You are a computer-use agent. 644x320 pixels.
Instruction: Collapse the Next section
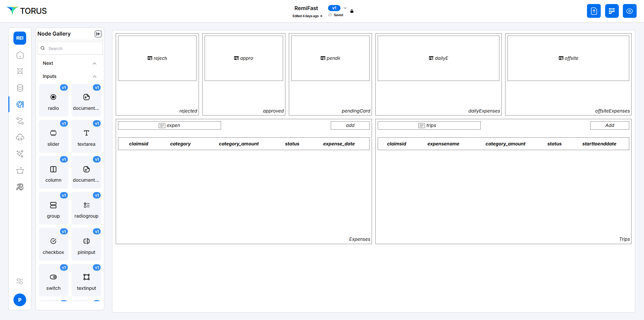click(95, 63)
